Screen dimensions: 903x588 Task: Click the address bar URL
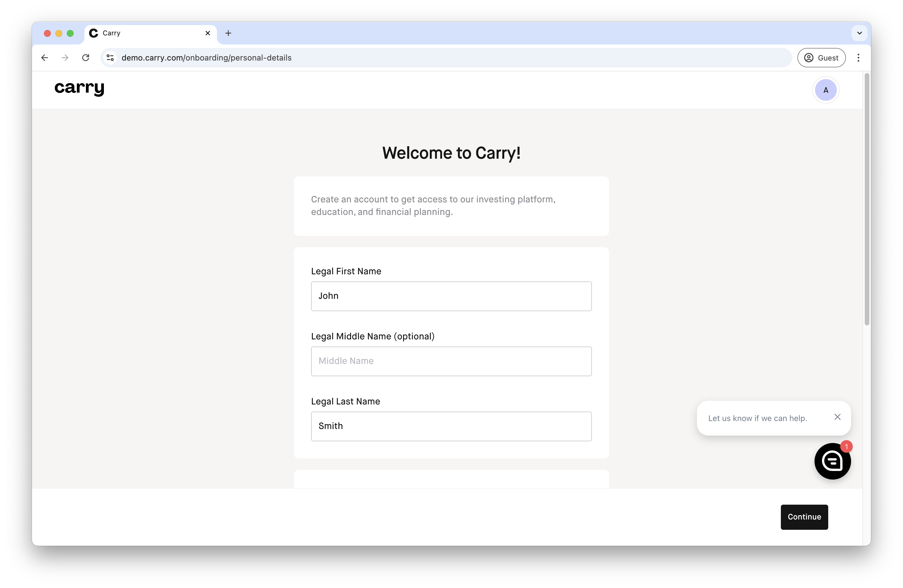pos(206,58)
